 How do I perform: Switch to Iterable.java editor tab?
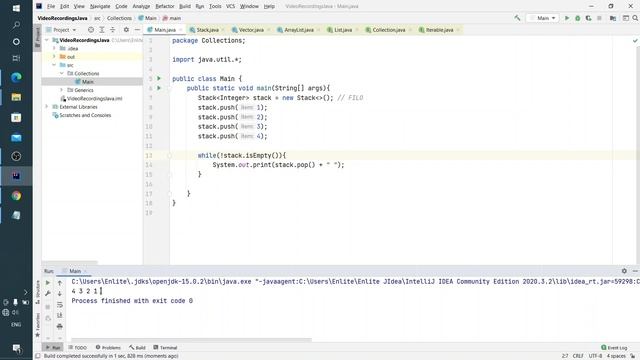(440, 30)
